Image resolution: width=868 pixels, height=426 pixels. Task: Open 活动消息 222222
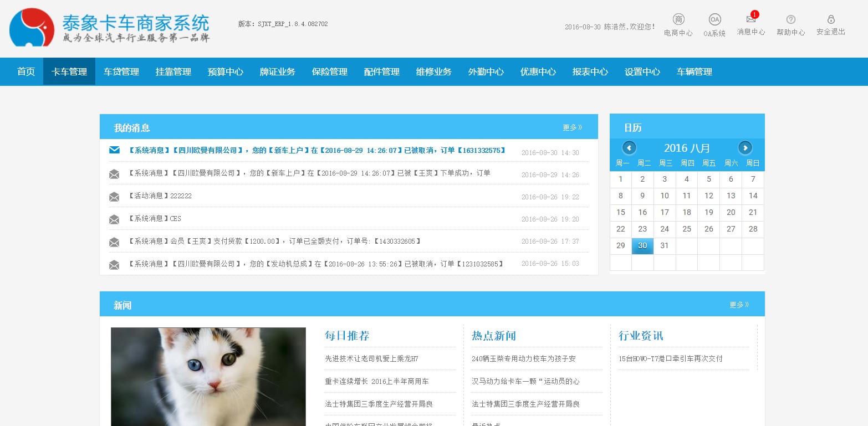(160, 196)
